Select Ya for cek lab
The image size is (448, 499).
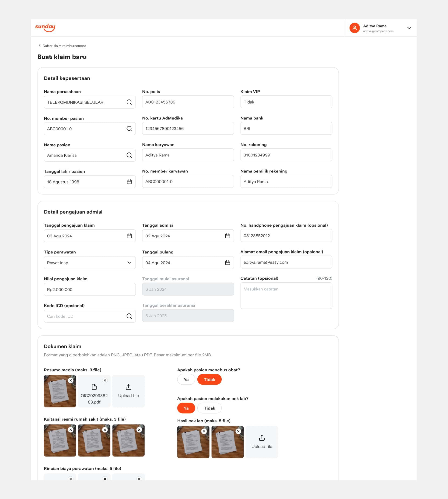point(186,408)
